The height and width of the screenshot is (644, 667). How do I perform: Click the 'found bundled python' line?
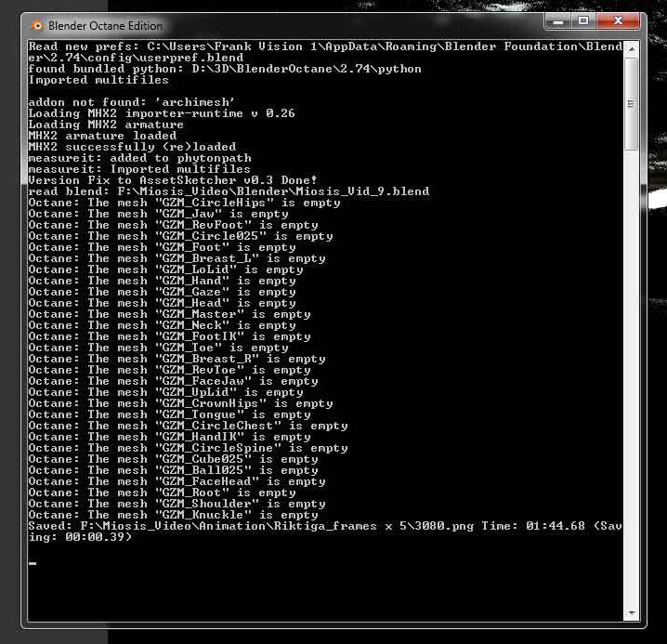pyautogui.click(x=225, y=69)
